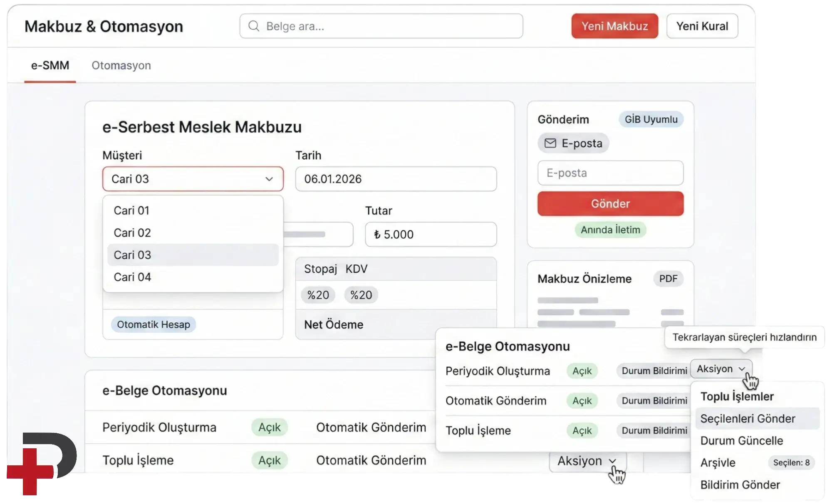Select Cari 02 from the customer list
The height and width of the screenshot is (504, 832).
tap(132, 232)
